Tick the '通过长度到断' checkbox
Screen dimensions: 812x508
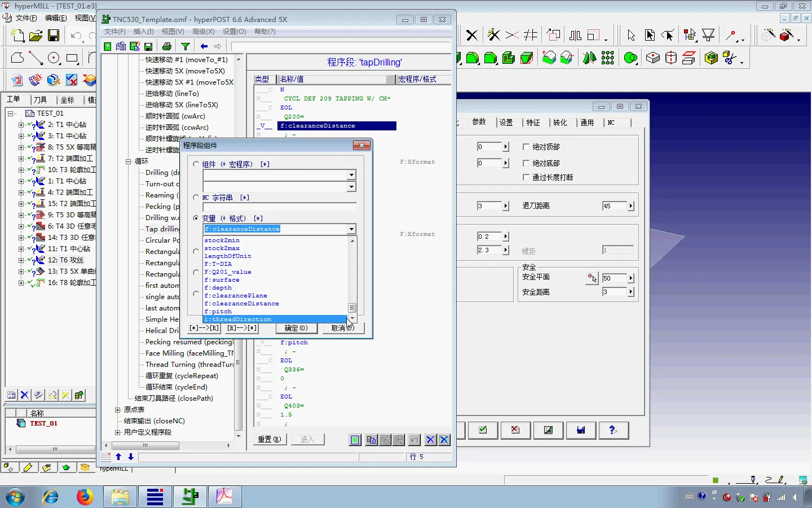pos(526,177)
